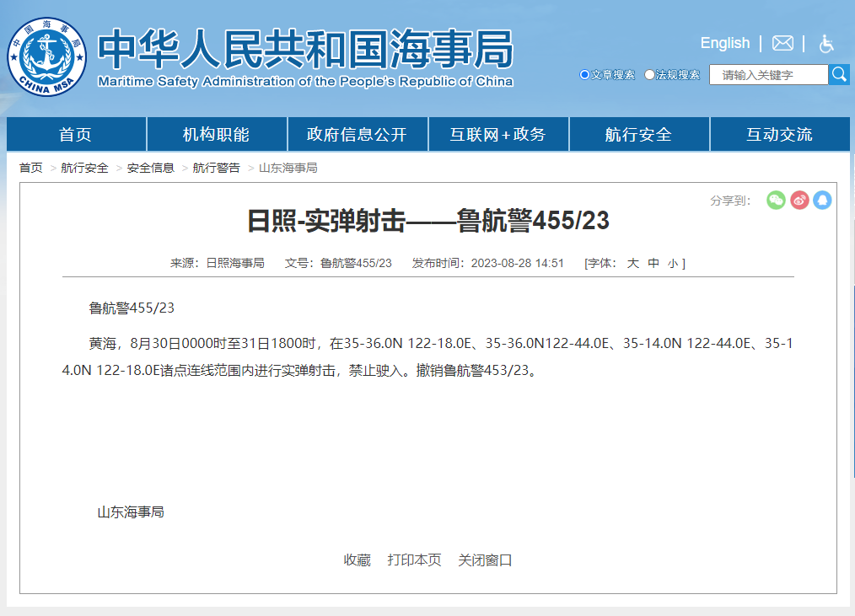This screenshot has height=616, width=855.
Task: Click 关闭窗口 link
Action: tap(486, 560)
